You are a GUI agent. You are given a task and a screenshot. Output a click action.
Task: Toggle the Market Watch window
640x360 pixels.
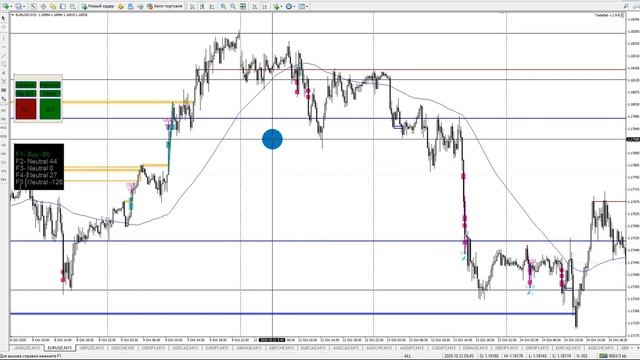33,7
